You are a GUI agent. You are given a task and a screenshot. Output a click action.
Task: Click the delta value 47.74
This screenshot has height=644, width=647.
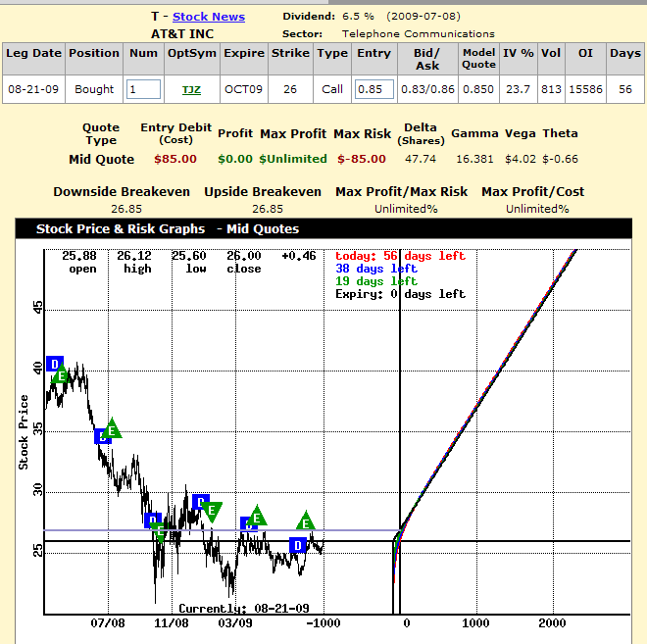point(421,159)
